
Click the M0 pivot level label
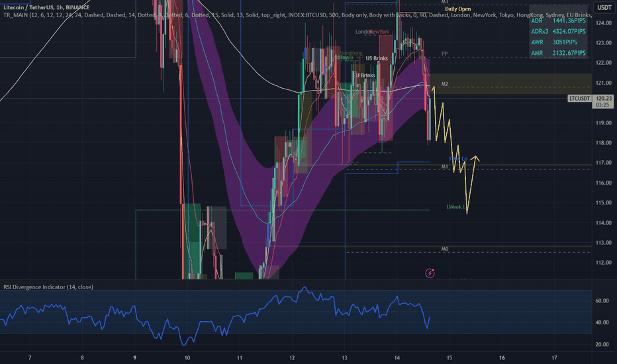[445, 249]
